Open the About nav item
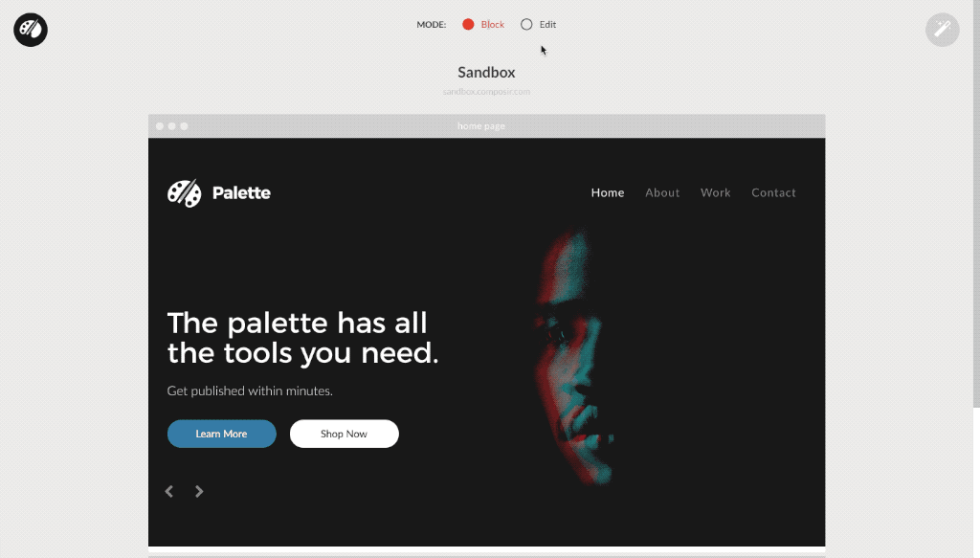The width and height of the screenshot is (980, 558). [x=662, y=192]
